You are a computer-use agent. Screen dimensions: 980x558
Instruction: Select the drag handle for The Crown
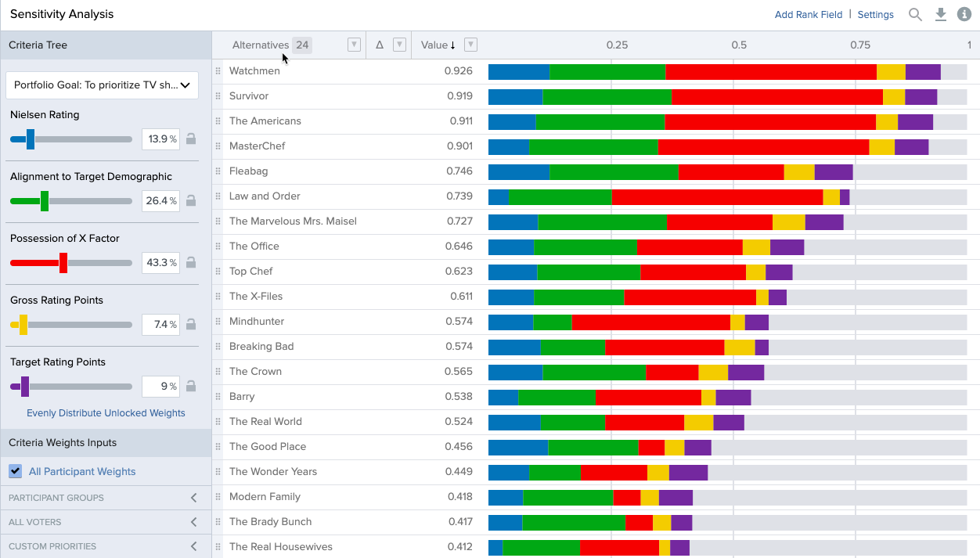click(218, 372)
